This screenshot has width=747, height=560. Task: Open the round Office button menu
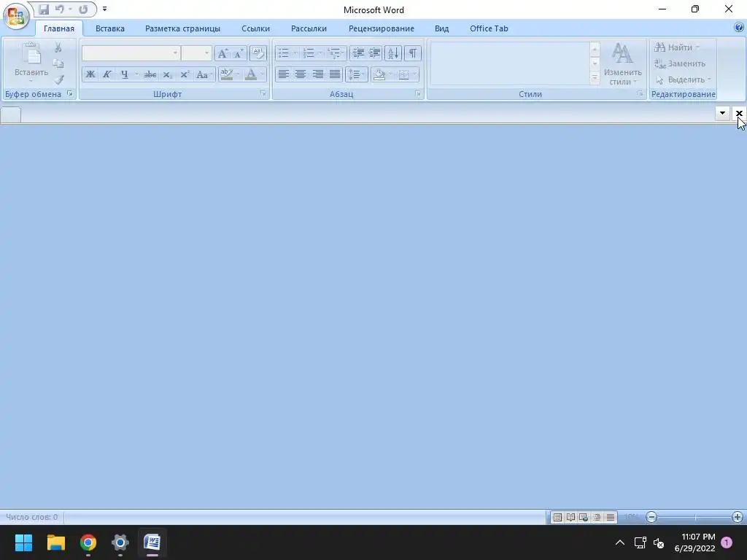[16, 16]
